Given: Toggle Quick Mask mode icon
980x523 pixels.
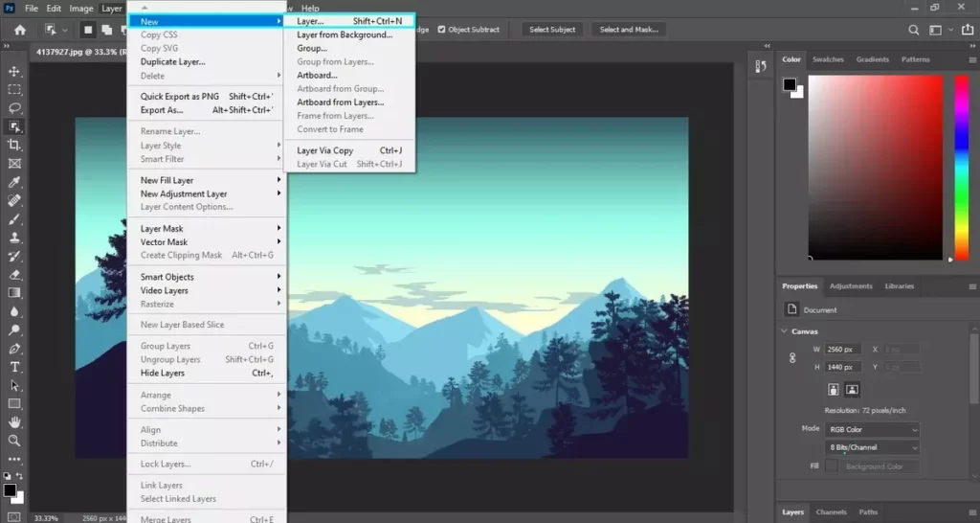Looking at the screenshot, I should [x=13, y=517].
